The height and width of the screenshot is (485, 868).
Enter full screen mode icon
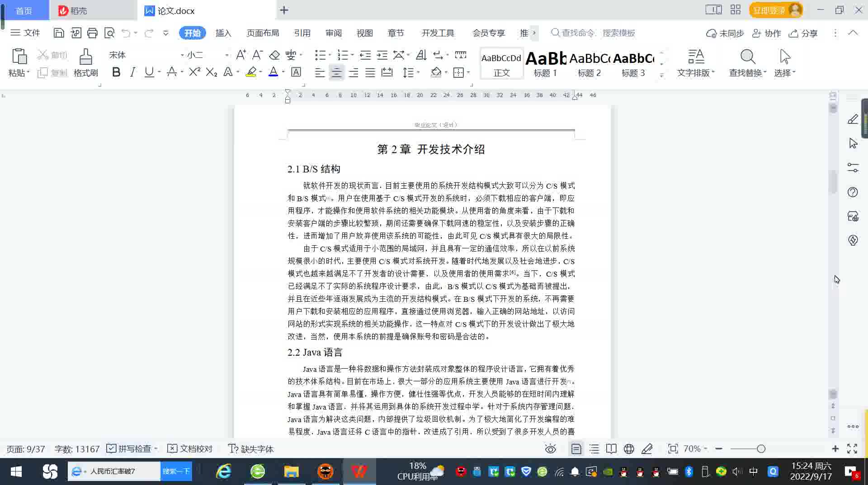[852, 449]
